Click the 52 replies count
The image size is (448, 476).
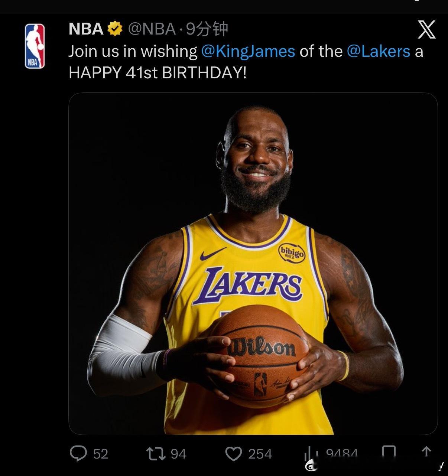point(101,454)
